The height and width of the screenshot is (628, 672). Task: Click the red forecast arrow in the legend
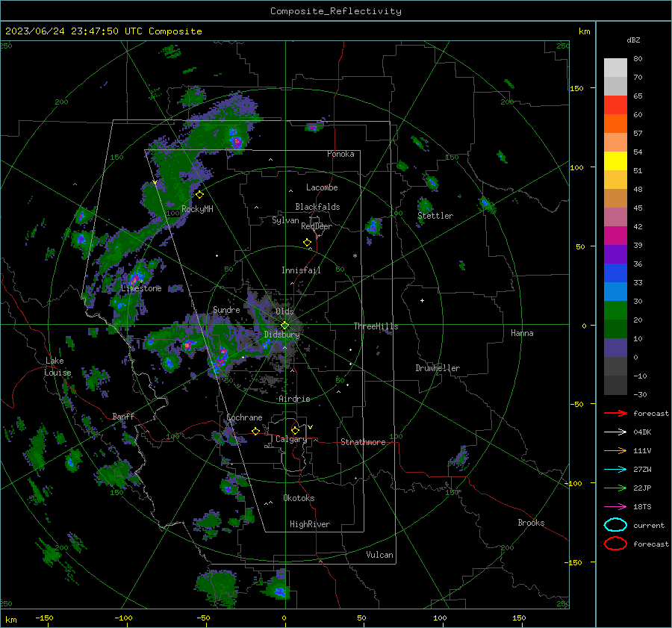pos(615,413)
